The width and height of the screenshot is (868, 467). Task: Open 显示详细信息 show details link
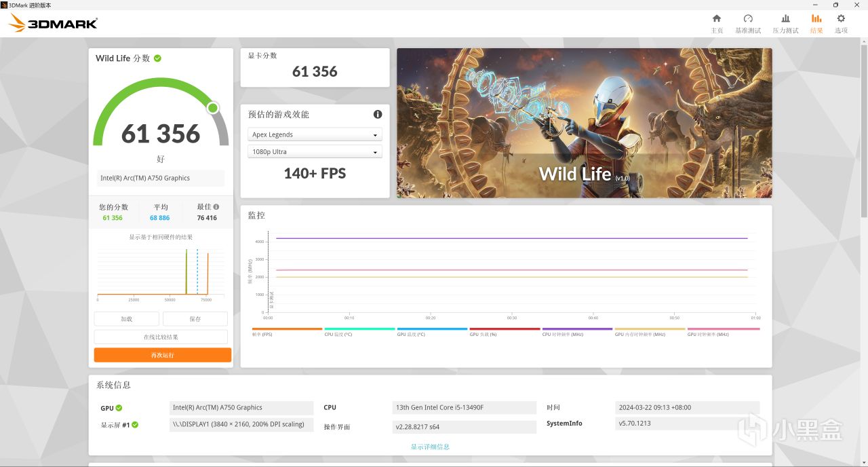tap(430, 447)
